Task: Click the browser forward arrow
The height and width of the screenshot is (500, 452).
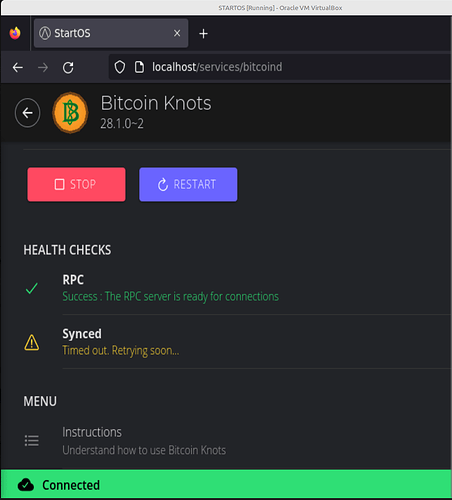Action: tap(43, 68)
